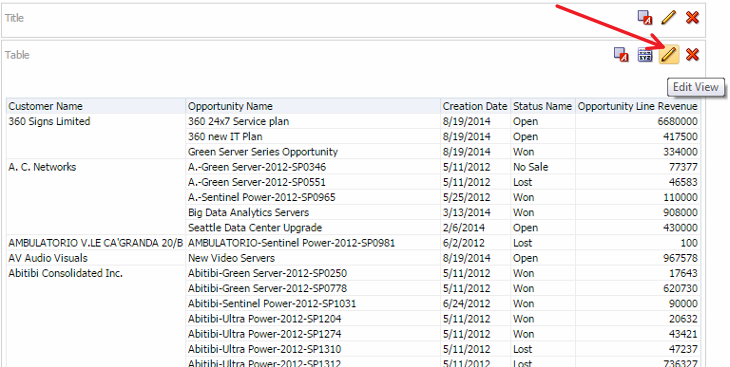Viewport: 730px width, 367px height.
Task: Click revenue value 908000
Action: pos(681,213)
